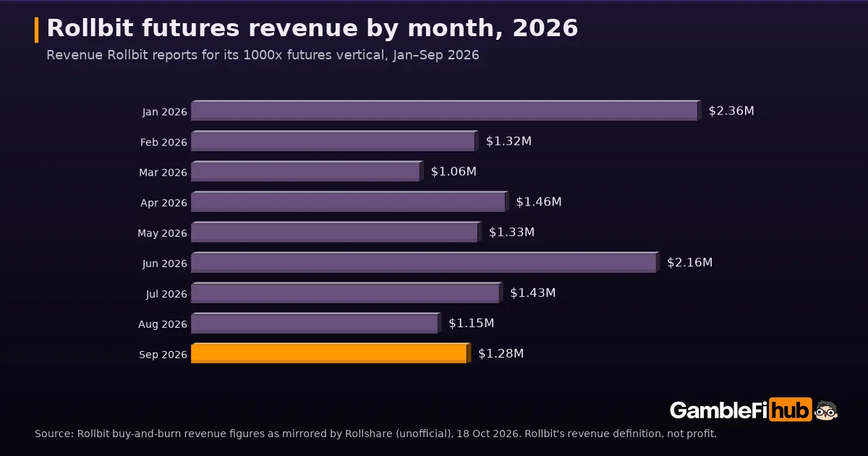868x456 pixels.
Task: Click the 'Apr 2026' axis label
Action: click(x=163, y=203)
